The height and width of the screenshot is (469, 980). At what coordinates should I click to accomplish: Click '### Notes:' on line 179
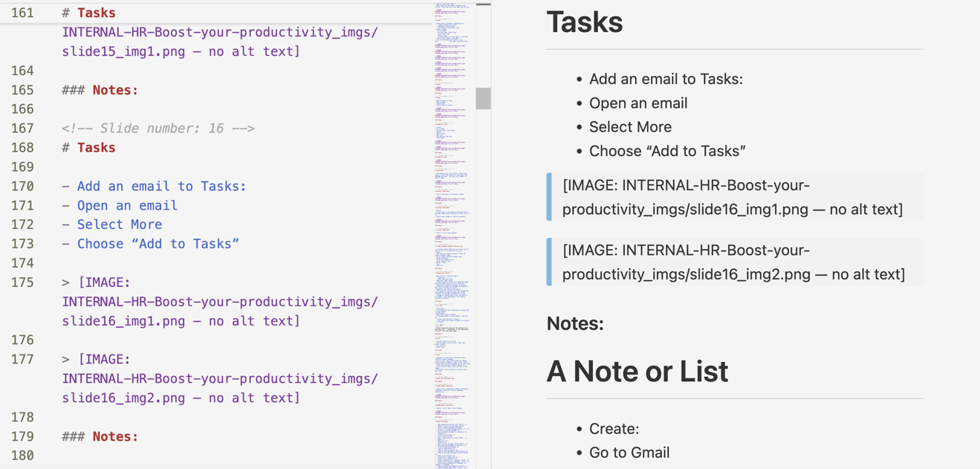click(x=100, y=436)
